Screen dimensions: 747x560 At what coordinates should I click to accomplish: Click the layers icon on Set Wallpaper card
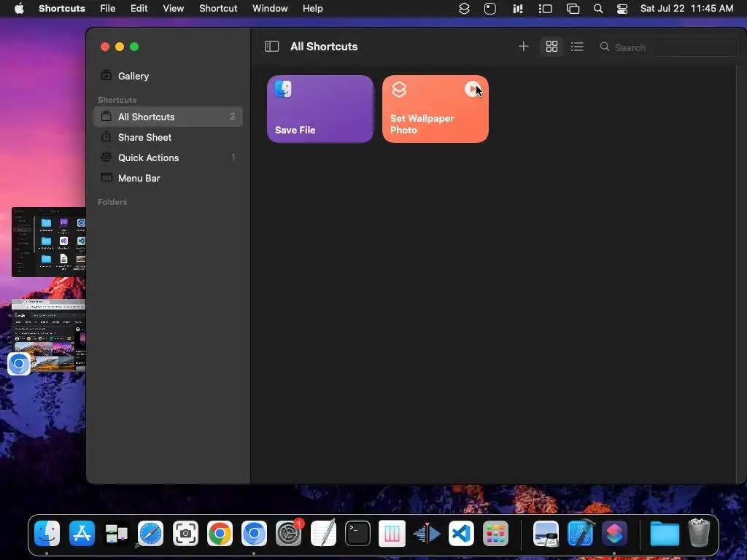pyautogui.click(x=399, y=89)
